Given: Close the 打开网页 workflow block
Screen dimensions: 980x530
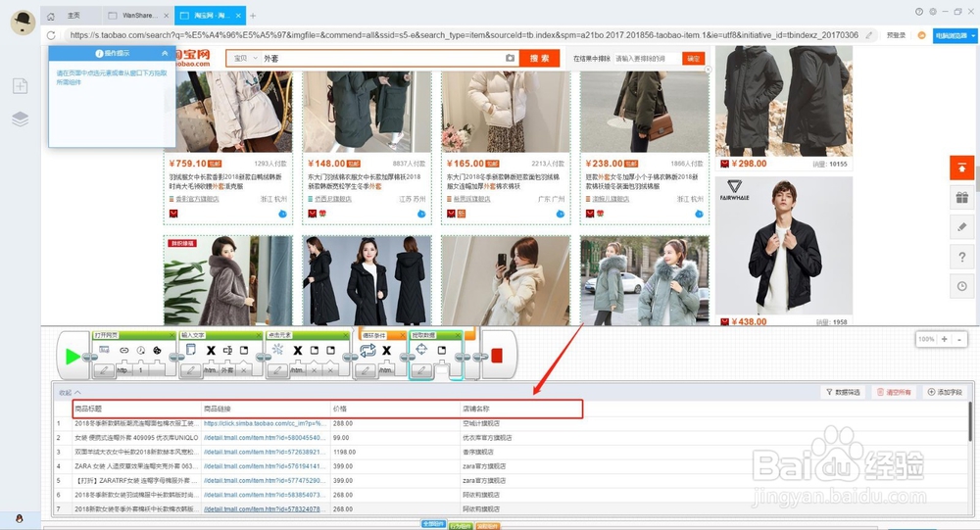Looking at the screenshot, I should tap(171, 336).
